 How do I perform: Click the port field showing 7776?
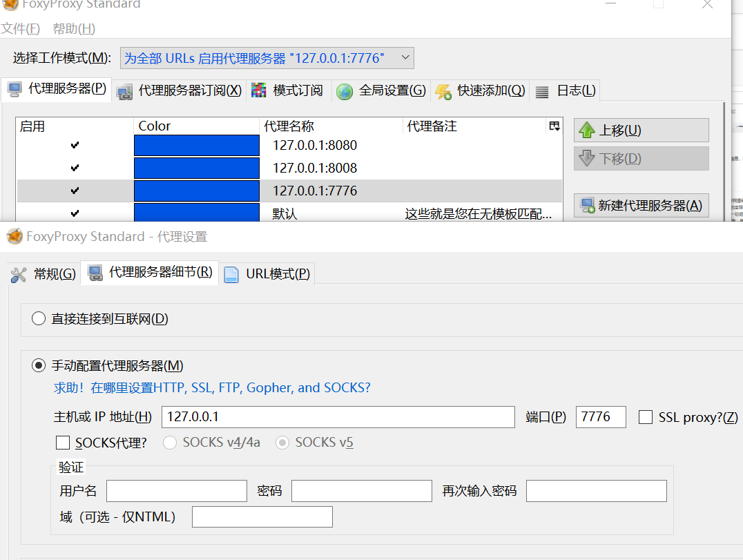[x=601, y=417]
